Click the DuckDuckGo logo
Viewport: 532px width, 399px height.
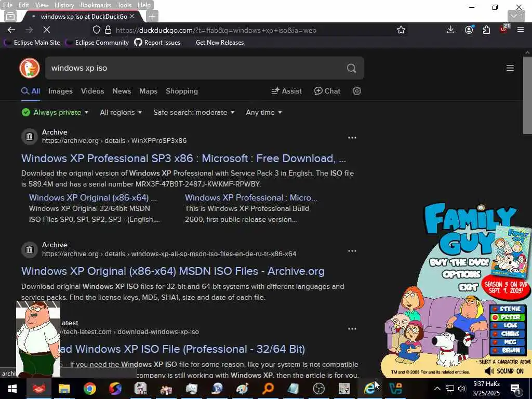click(30, 68)
